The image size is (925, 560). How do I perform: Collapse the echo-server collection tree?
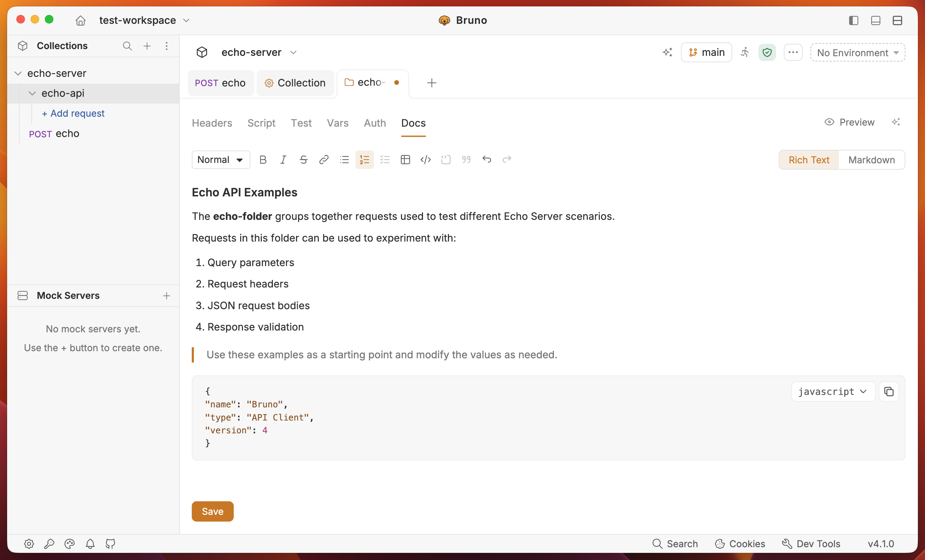coord(18,74)
